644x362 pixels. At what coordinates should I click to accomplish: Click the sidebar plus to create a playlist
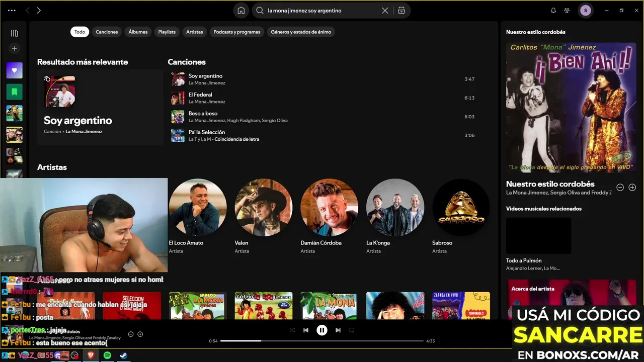pyautogui.click(x=14, y=49)
